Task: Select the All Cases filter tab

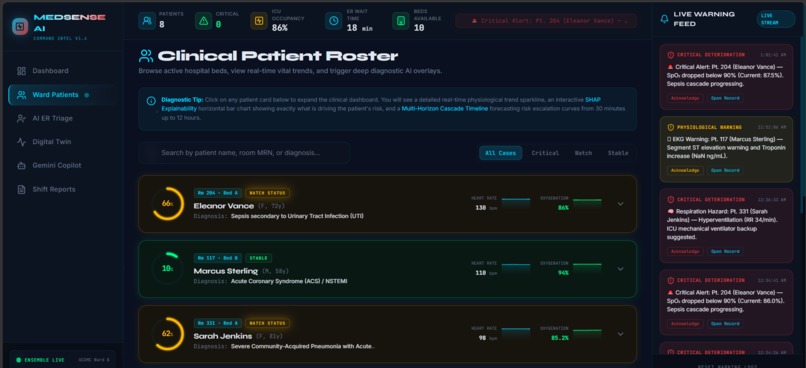Action: click(x=501, y=153)
